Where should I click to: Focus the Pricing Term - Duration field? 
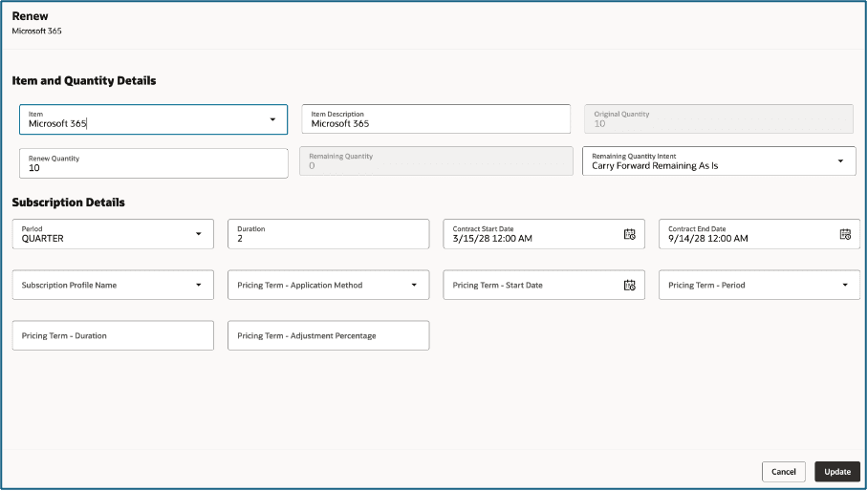(x=113, y=335)
